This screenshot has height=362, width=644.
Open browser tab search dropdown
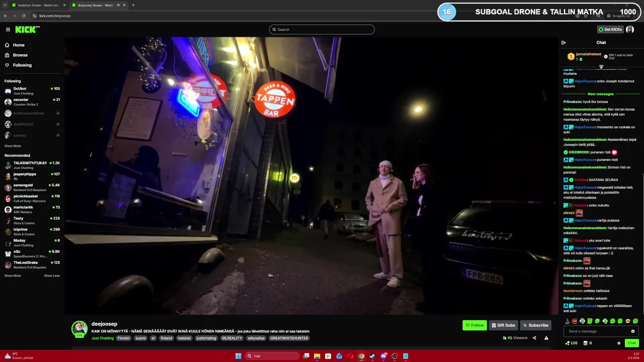[5, 5]
